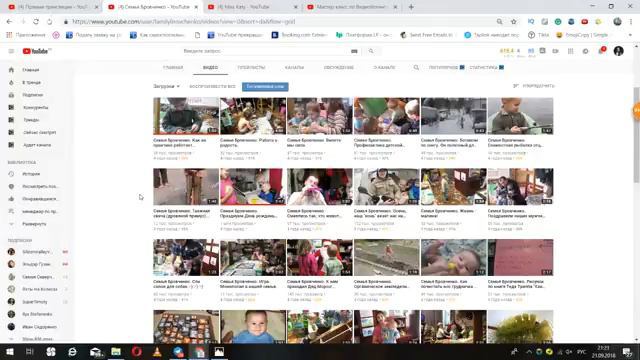The height and width of the screenshot is (360, 640).
Task: Open the About channel tab
Action: (384, 67)
